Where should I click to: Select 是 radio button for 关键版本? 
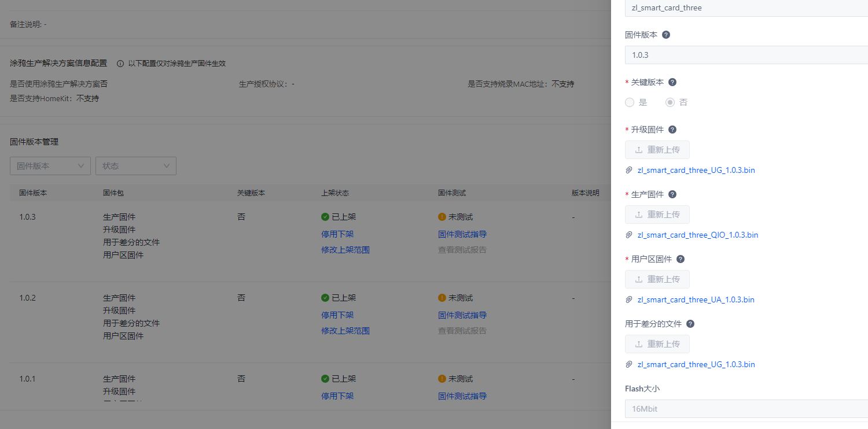coord(630,102)
